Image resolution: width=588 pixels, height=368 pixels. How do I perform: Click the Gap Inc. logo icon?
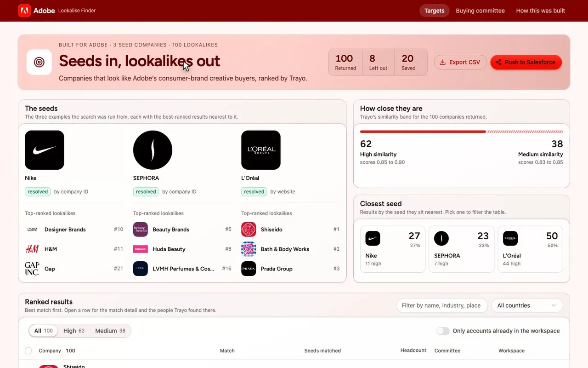coord(32,269)
